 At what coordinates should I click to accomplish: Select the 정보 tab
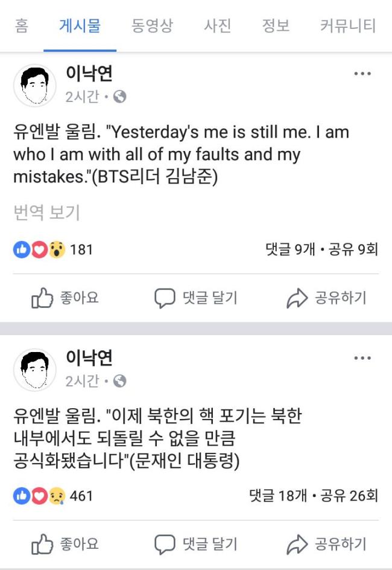pyautogui.click(x=276, y=25)
